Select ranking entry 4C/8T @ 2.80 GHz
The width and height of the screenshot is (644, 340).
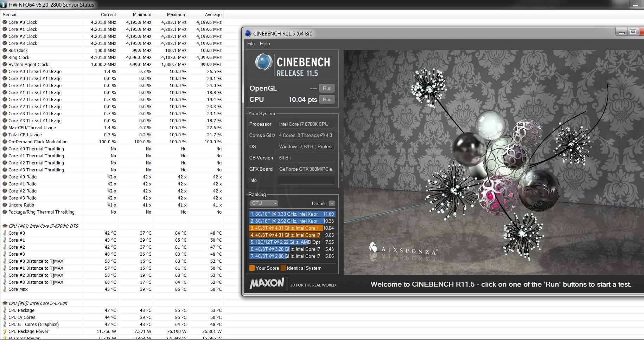292,256
